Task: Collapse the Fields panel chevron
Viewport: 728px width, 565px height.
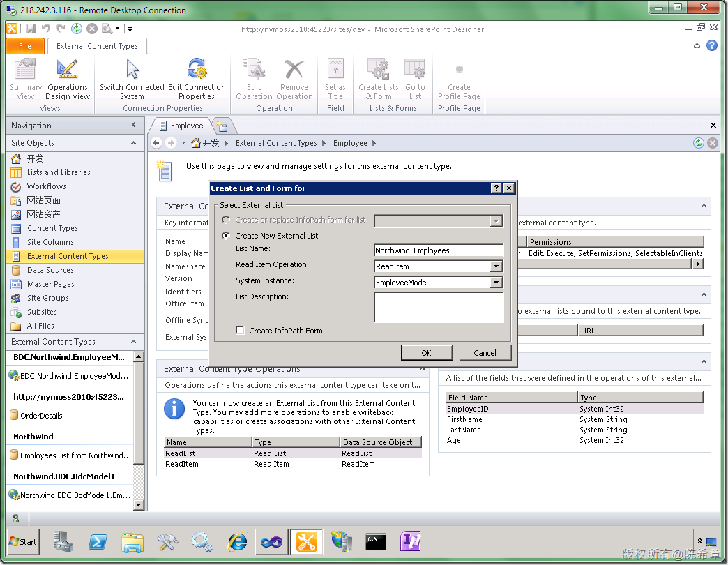Action: point(704,361)
